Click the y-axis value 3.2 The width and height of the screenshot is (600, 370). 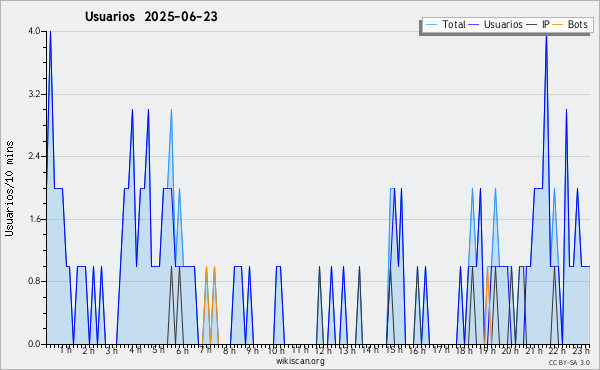tap(34, 94)
